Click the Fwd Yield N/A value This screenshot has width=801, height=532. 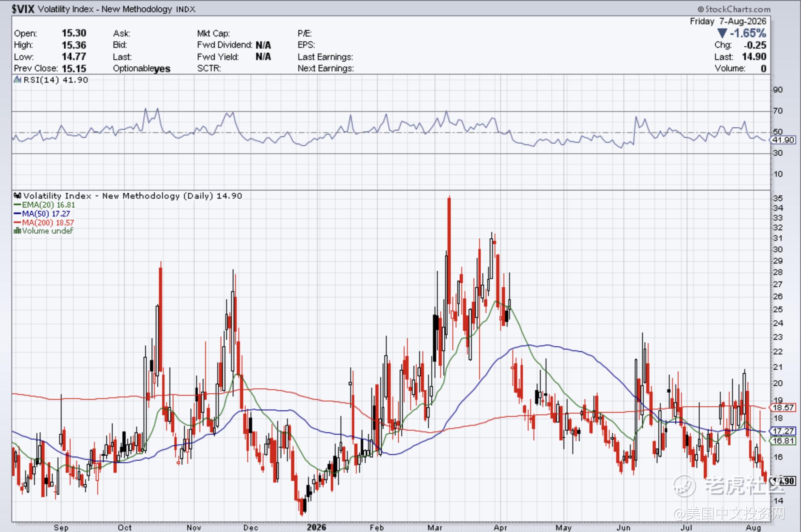(x=263, y=57)
